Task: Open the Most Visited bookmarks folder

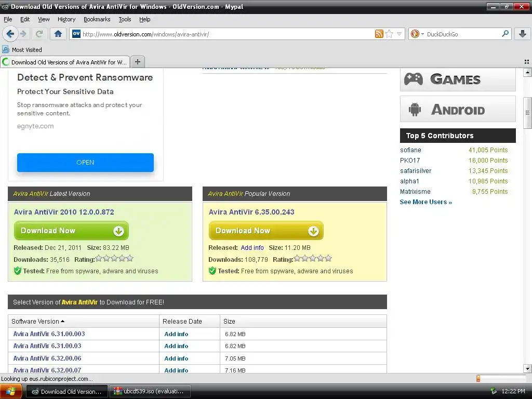Action: tap(22, 49)
